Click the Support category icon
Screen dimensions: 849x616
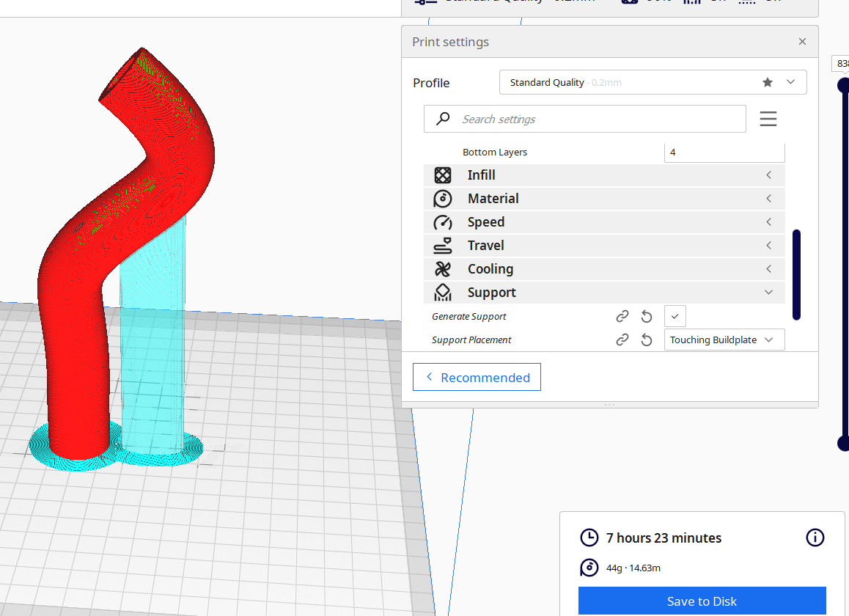point(442,293)
